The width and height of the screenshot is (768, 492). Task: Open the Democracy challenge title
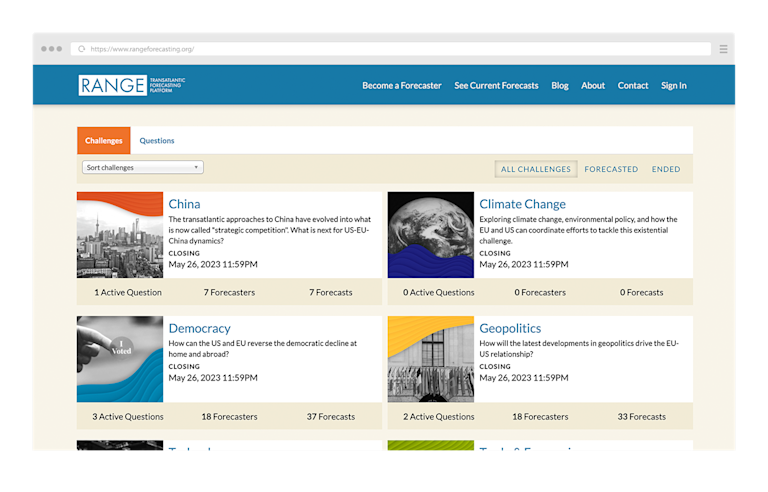click(x=199, y=328)
